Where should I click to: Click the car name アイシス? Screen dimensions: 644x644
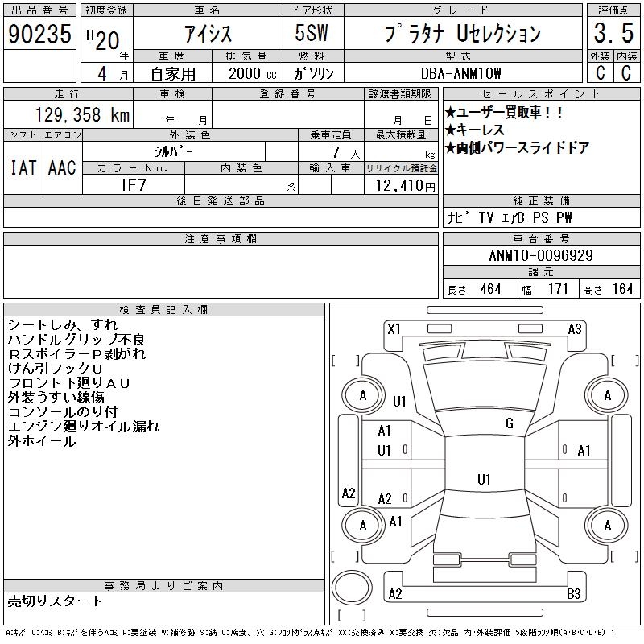[x=208, y=34]
